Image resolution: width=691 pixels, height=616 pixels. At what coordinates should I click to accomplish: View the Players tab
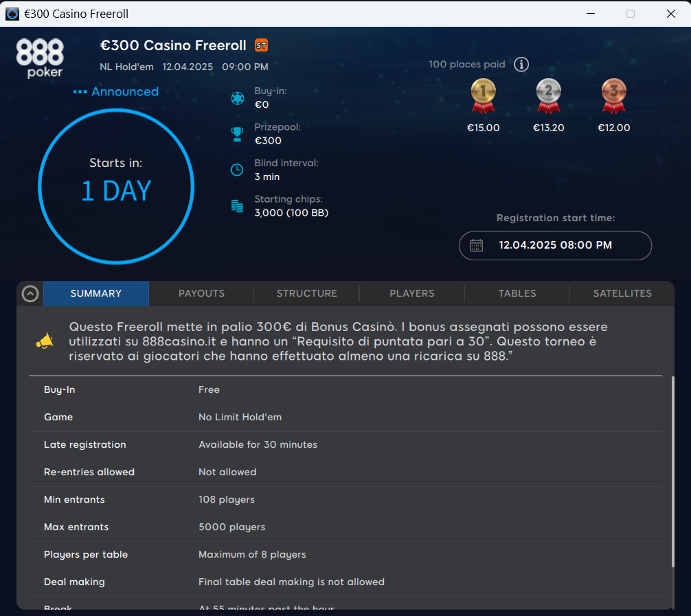pyautogui.click(x=411, y=293)
